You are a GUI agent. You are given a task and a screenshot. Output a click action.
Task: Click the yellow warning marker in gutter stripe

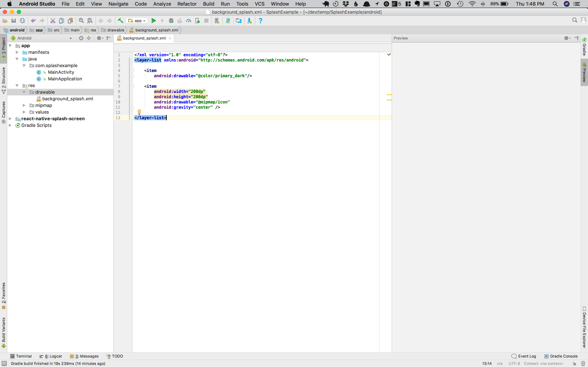click(x=389, y=95)
